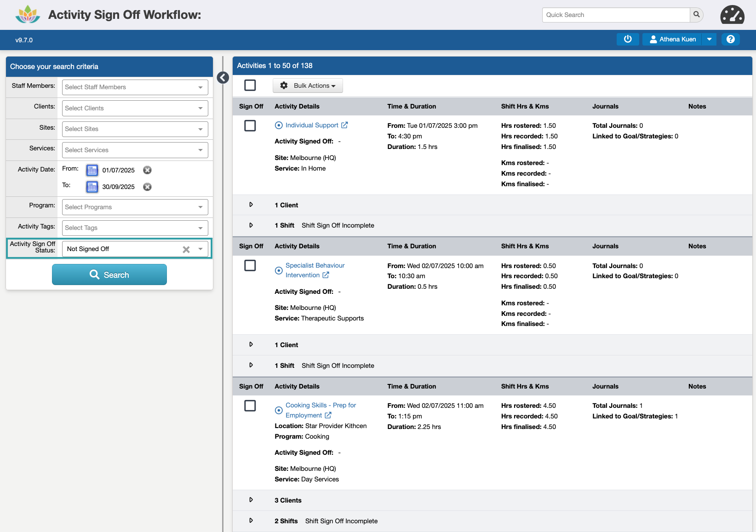Check the select-all activities checkbox
The image size is (756, 532).
pyautogui.click(x=250, y=86)
